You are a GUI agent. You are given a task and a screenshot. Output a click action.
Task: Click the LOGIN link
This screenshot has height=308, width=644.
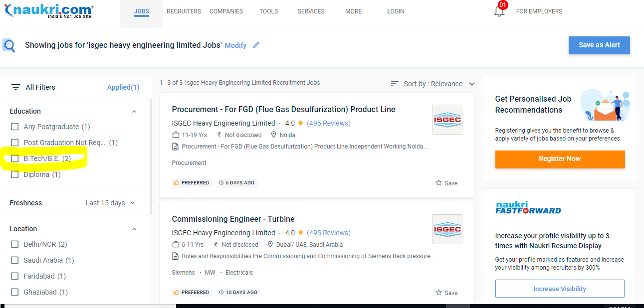[x=396, y=11]
